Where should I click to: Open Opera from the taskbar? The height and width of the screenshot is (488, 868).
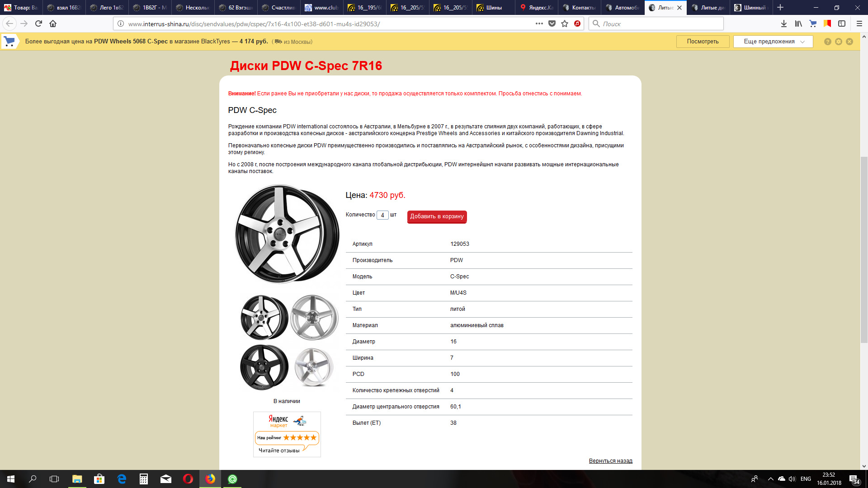coord(188,479)
